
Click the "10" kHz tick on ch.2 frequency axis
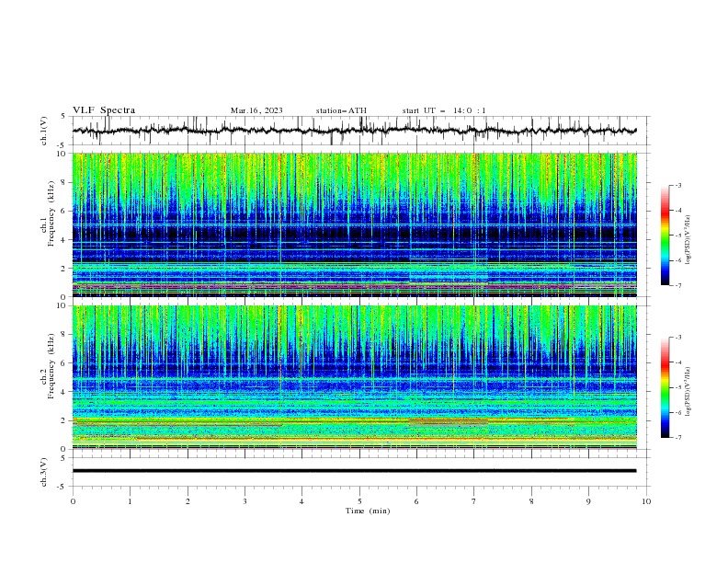[x=63, y=305]
